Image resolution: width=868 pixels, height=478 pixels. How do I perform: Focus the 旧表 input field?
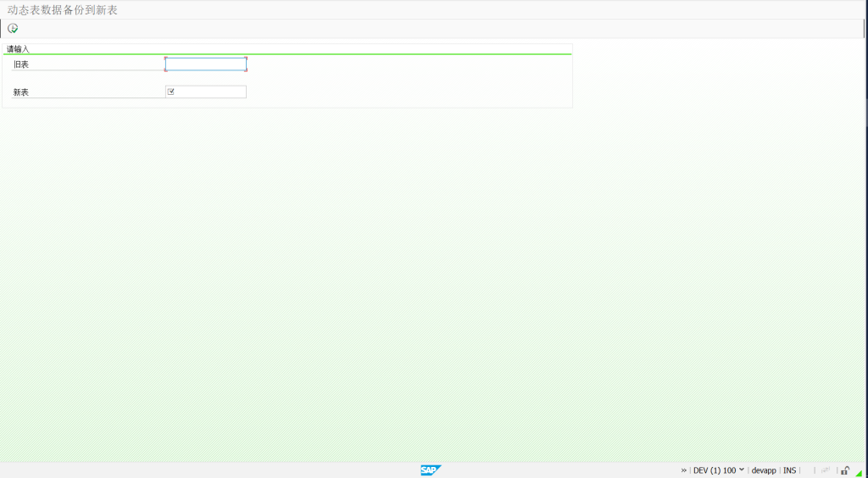tap(206, 64)
